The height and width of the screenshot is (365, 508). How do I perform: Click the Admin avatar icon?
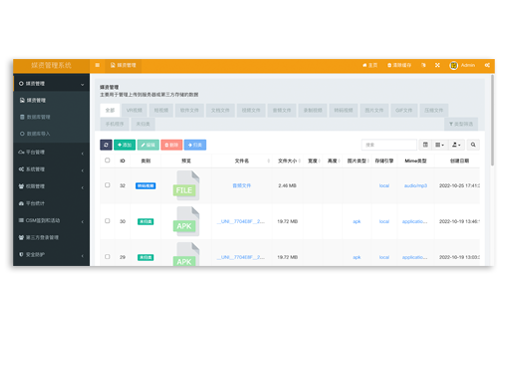[x=454, y=66]
